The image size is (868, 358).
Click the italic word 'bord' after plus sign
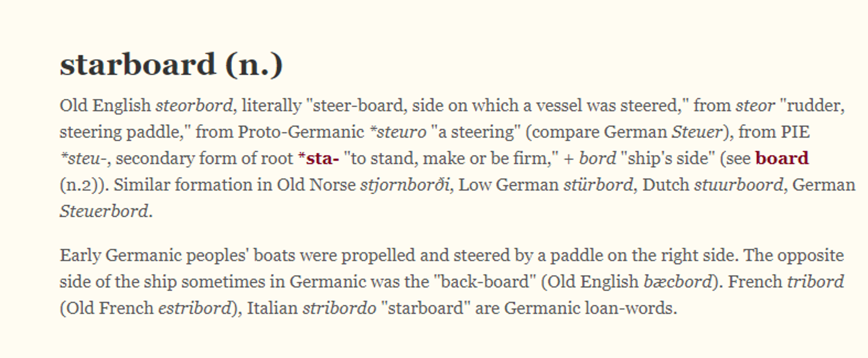pos(598,158)
